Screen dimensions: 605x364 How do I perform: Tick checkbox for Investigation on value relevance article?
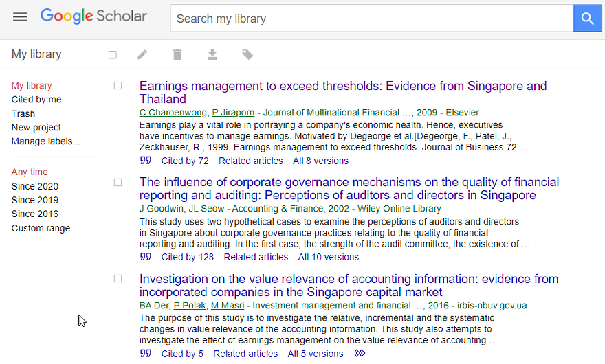coord(118,278)
